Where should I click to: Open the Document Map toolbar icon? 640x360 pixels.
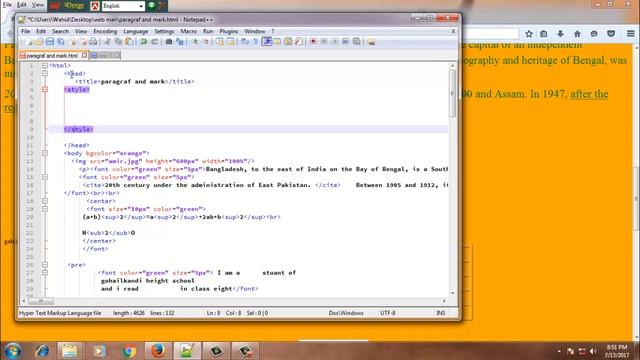point(288,42)
